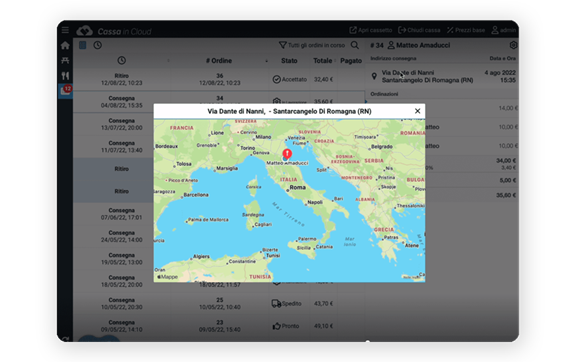The height and width of the screenshot is (362, 576).
Task: Click the magnifier search icon
Action: coord(354,45)
